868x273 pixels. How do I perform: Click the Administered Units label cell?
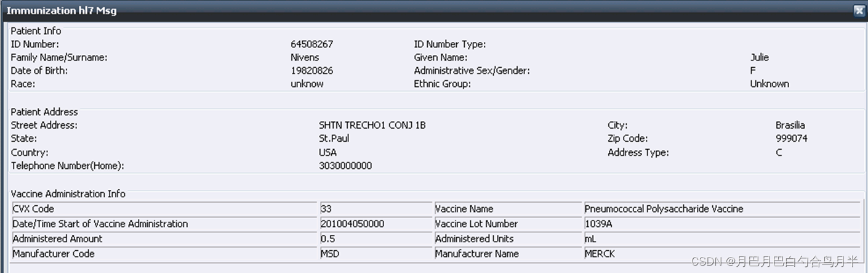click(x=507, y=238)
